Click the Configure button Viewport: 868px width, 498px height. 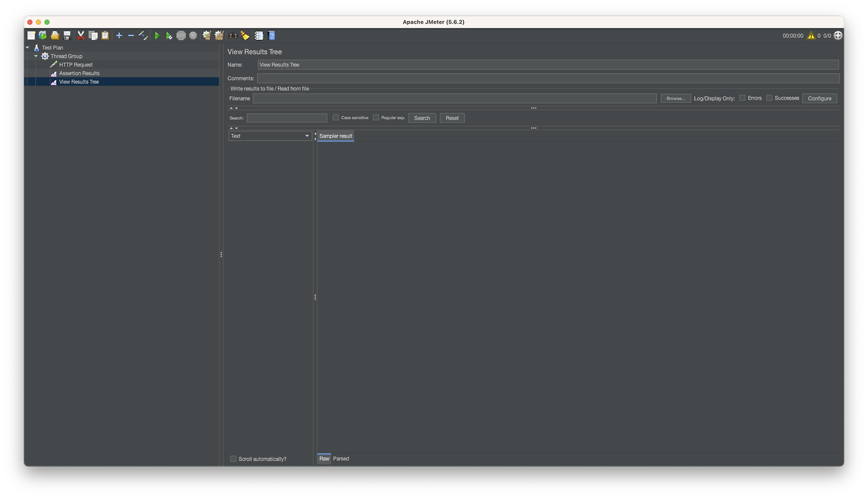(x=819, y=98)
